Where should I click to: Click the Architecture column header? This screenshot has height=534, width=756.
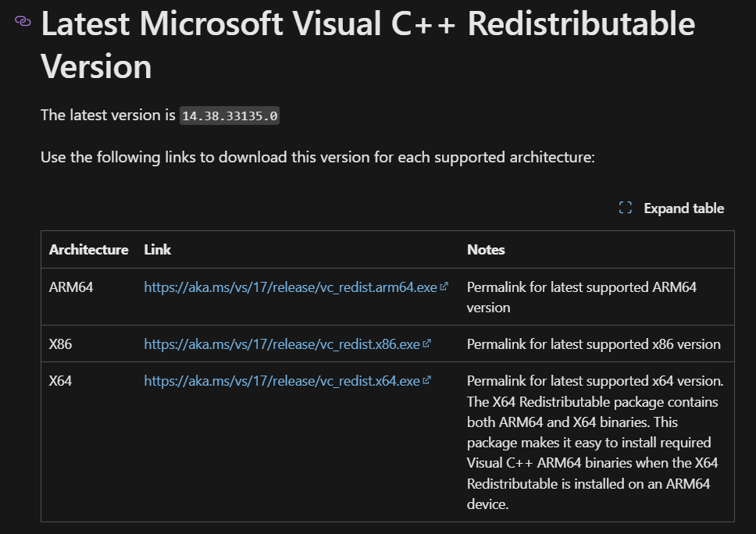click(x=89, y=250)
